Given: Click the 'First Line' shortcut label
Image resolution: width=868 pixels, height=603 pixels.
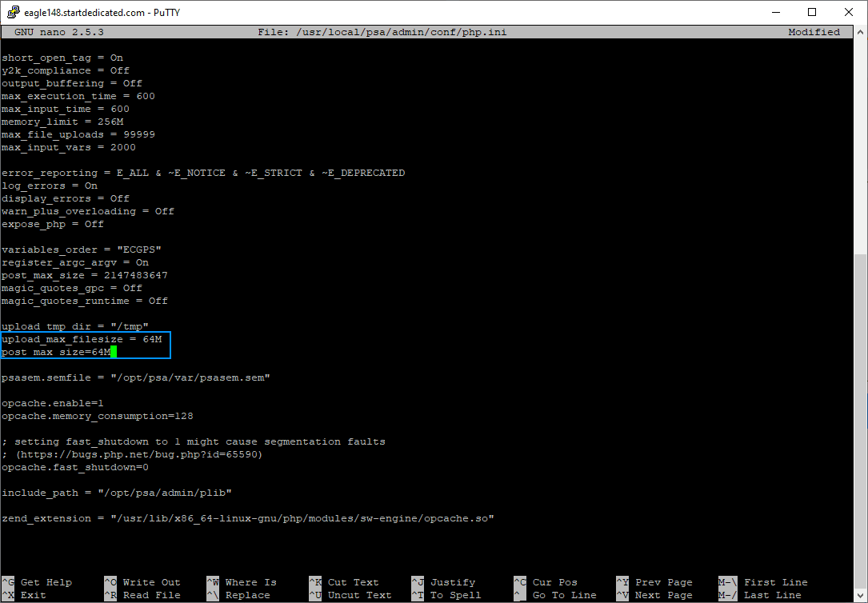Looking at the screenshot, I should click(x=775, y=582).
